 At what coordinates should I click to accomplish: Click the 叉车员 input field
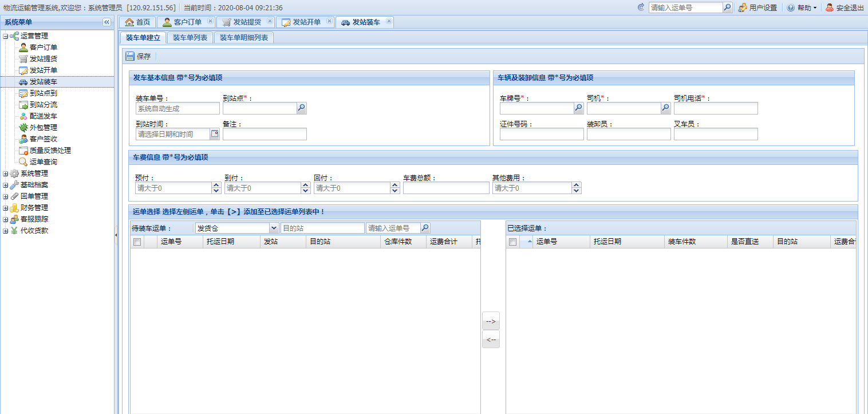click(716, 134)
